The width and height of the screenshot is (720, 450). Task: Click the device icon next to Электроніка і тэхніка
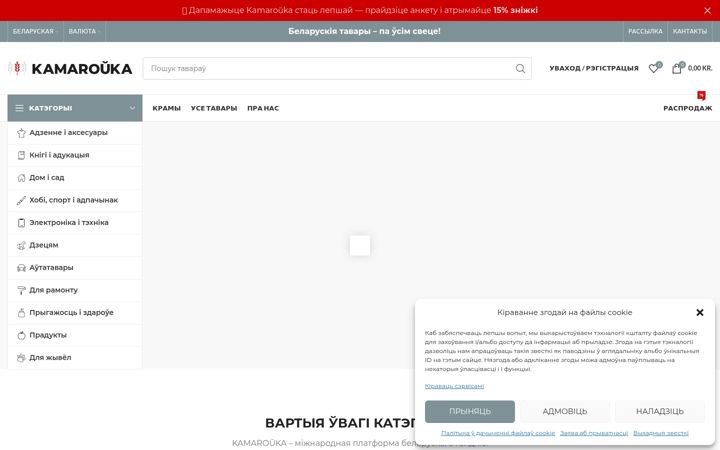click(x=21, y=223)
